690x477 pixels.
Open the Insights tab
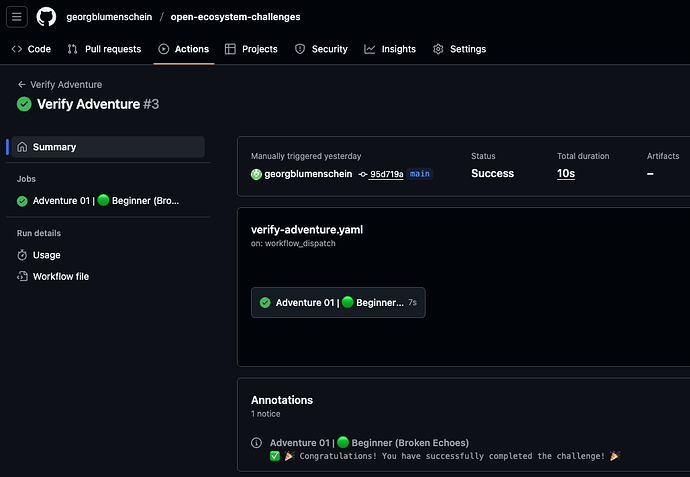tap(390, 49)
